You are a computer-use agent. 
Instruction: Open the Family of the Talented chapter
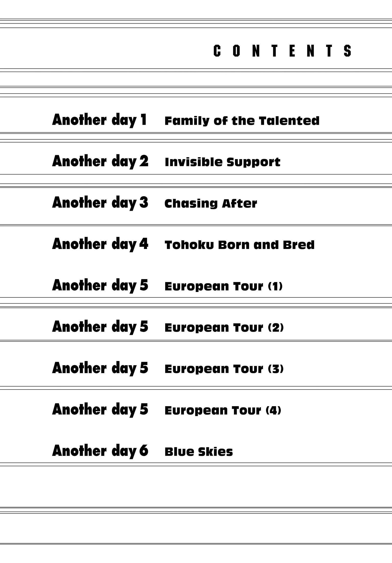[x=242, y=121]
